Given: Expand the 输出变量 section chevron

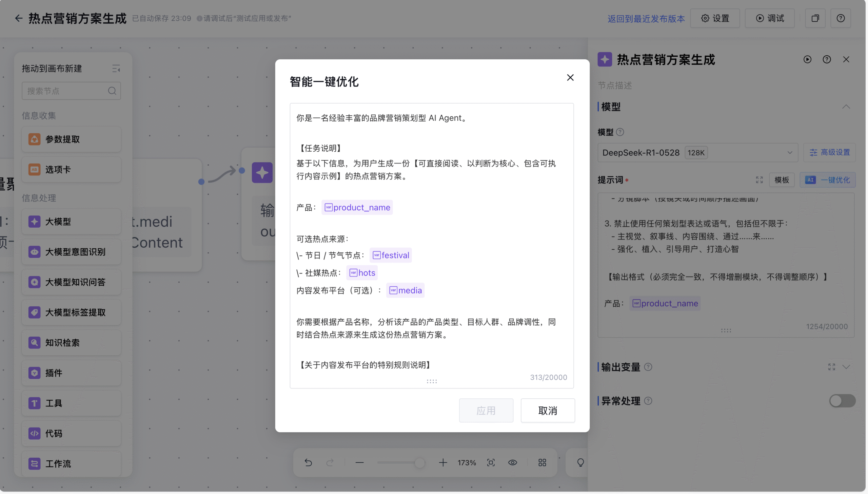Looking at the screenshot, I should 846,367.
